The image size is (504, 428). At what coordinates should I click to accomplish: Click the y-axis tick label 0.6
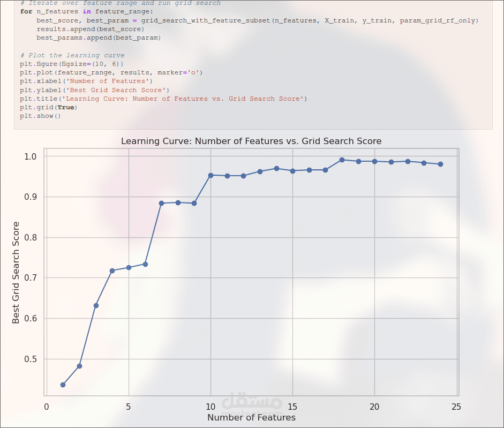click(31, 319)
